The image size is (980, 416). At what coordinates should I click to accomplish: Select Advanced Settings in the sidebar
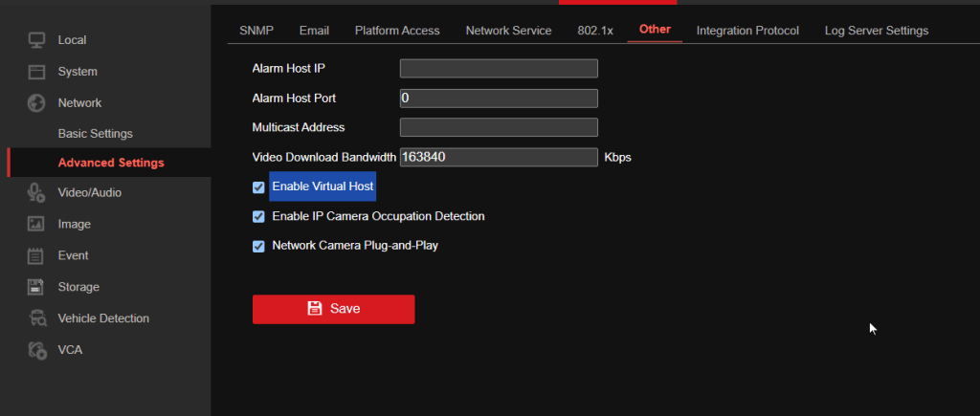110,163
